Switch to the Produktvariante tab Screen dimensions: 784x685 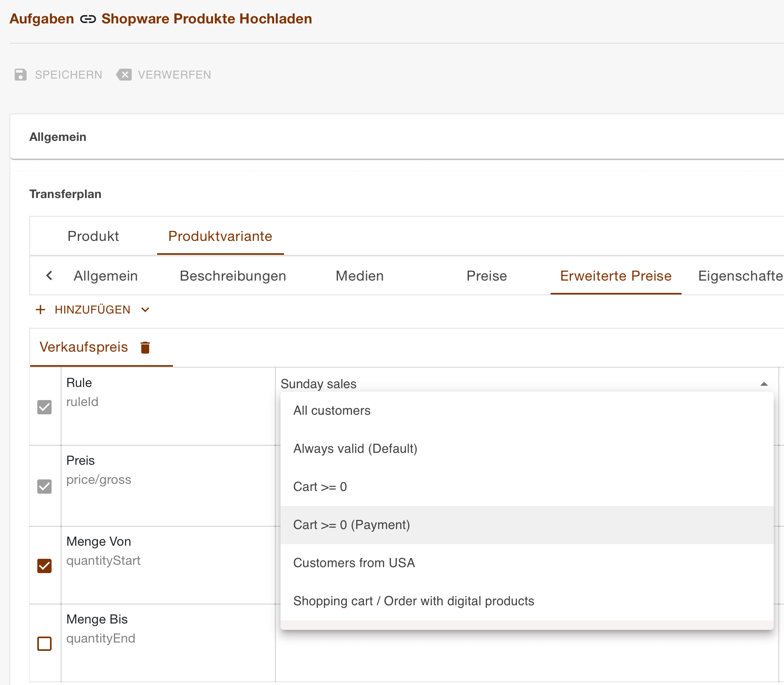click(220, 236)
